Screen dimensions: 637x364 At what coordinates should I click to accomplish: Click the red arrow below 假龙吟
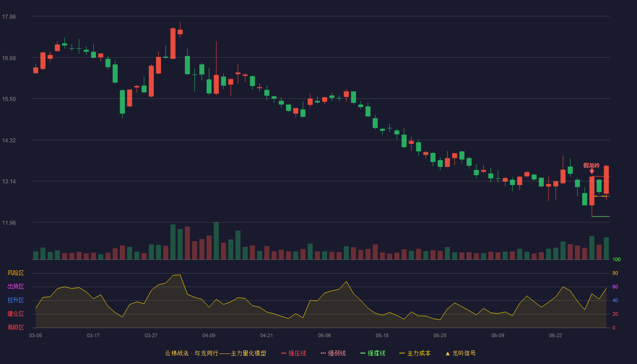pos(591,171)
